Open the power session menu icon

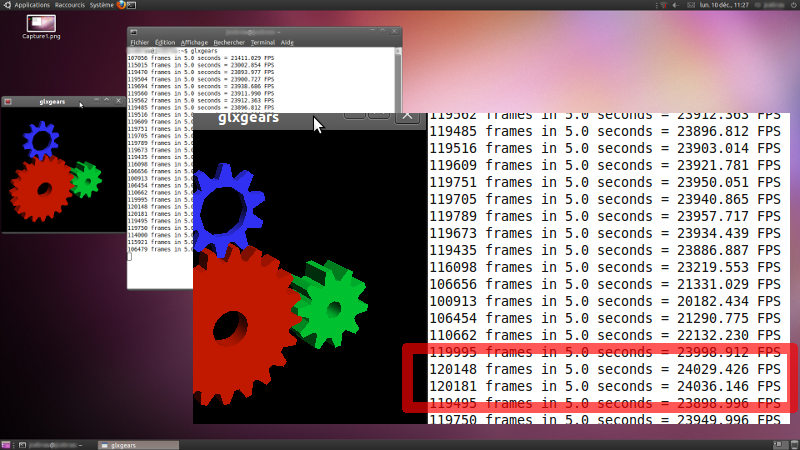point(794,5)
